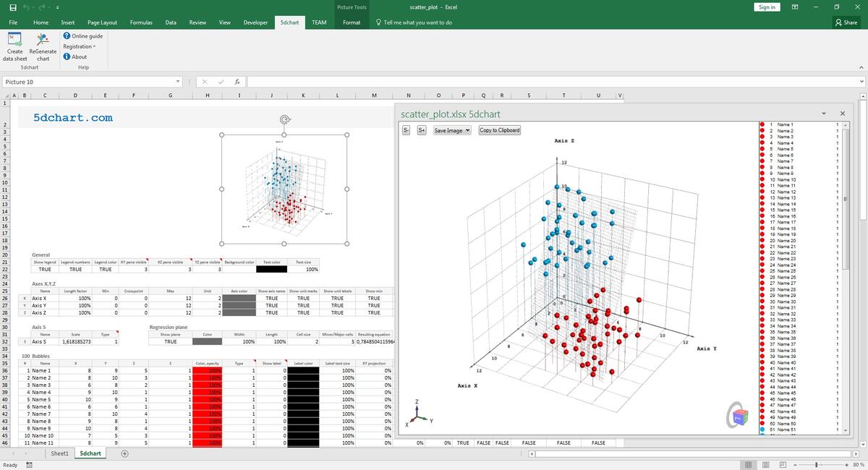The width and height of the screenshot is (868, 470).
Task: Click the Show legend TRUE cell
Action: click(x=45, y=269)
